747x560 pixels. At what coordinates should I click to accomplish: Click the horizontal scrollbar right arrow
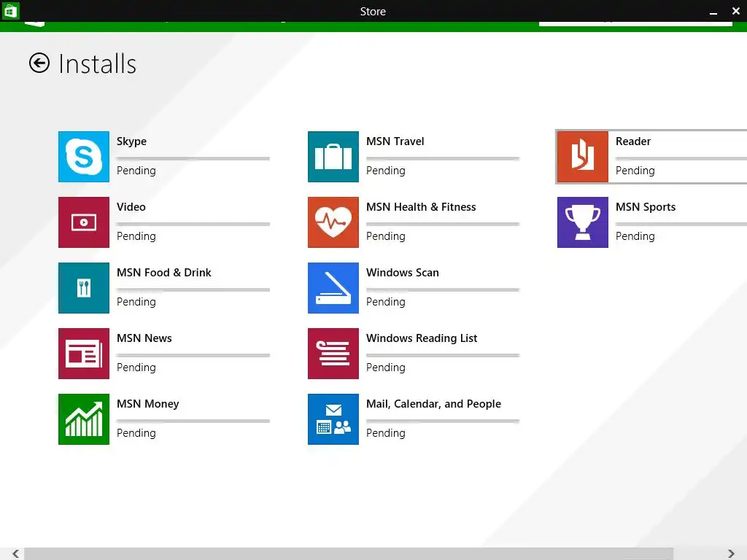click(x=731, y=554)
